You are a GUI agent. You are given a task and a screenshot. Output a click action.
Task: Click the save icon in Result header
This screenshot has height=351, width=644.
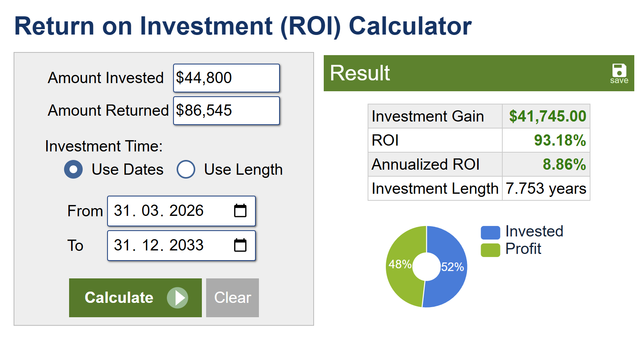[619, 73]
